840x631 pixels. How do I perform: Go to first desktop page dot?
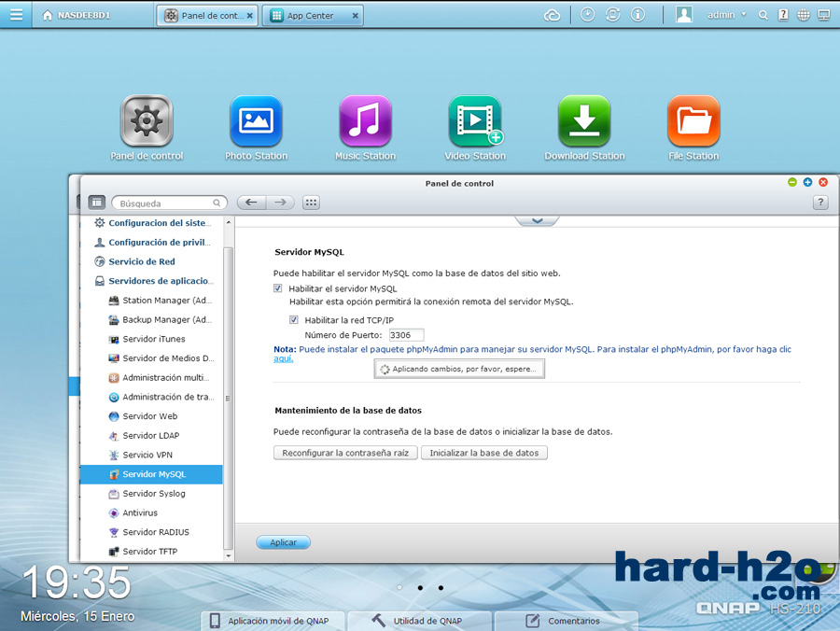(x=399, y=588)
